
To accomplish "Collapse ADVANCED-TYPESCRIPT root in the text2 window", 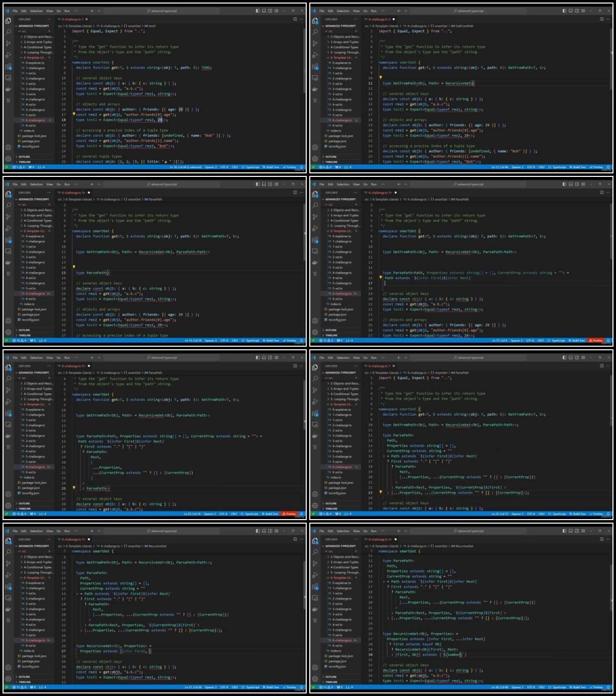I will pos(35,26).
